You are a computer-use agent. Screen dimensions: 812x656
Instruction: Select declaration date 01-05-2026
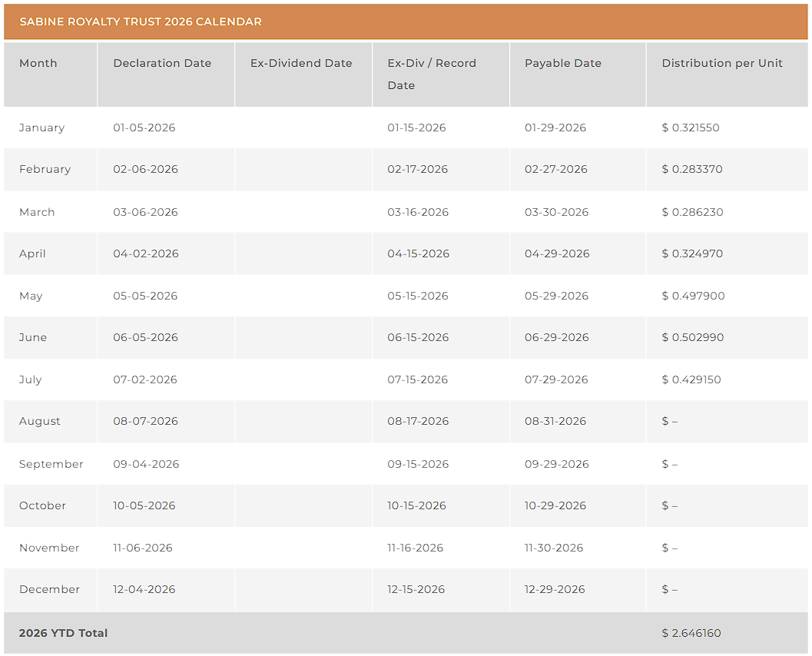(144, 128)
